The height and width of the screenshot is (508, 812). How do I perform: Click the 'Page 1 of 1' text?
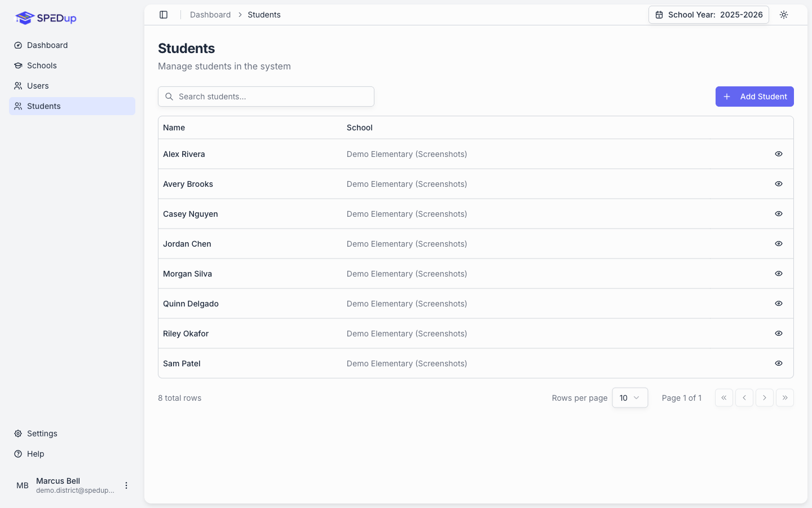(x=682, y=398)
